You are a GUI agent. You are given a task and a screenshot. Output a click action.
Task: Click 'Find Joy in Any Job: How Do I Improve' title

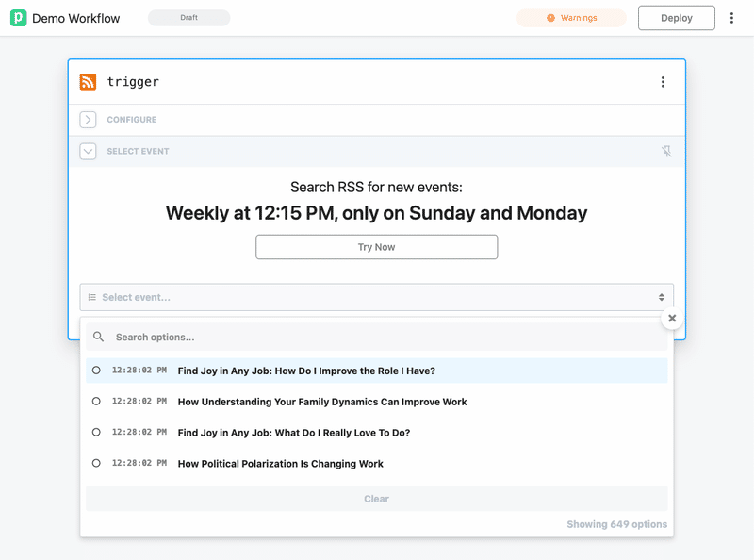(306, 371)
